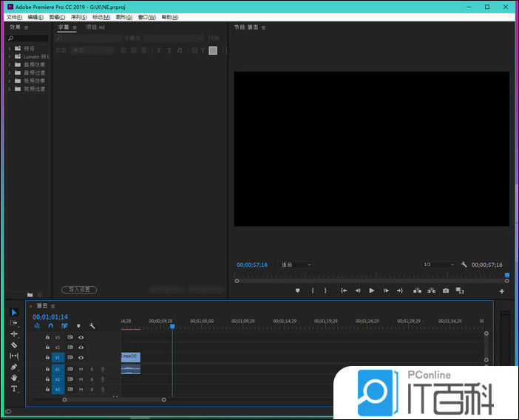Open timeline display settings wrench
The image size is (519, 420).
[92, 325]
